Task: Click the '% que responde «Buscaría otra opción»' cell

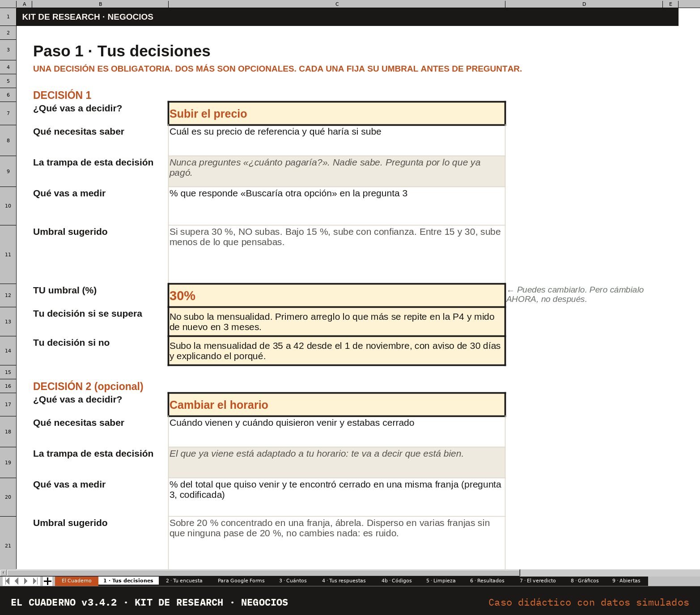Action: point(337,206)
